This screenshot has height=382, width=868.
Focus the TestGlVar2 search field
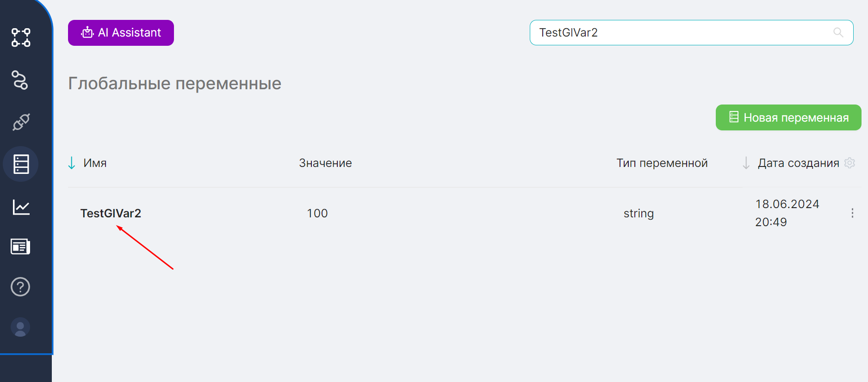[691, 32]
